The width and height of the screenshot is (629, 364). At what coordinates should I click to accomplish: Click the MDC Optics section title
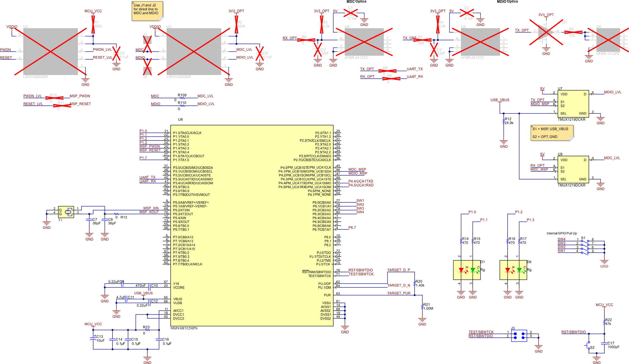pos(356,2)
